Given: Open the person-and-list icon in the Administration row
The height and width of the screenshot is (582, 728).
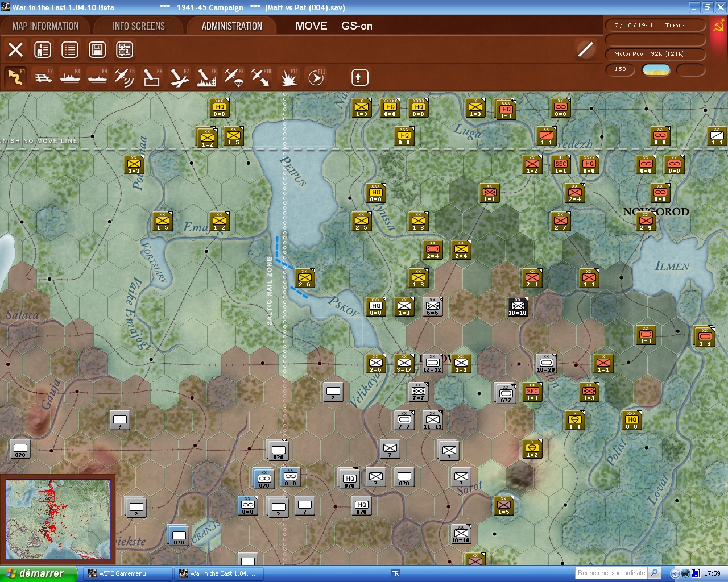Looking at the screenshot, I should click(43, 49).
